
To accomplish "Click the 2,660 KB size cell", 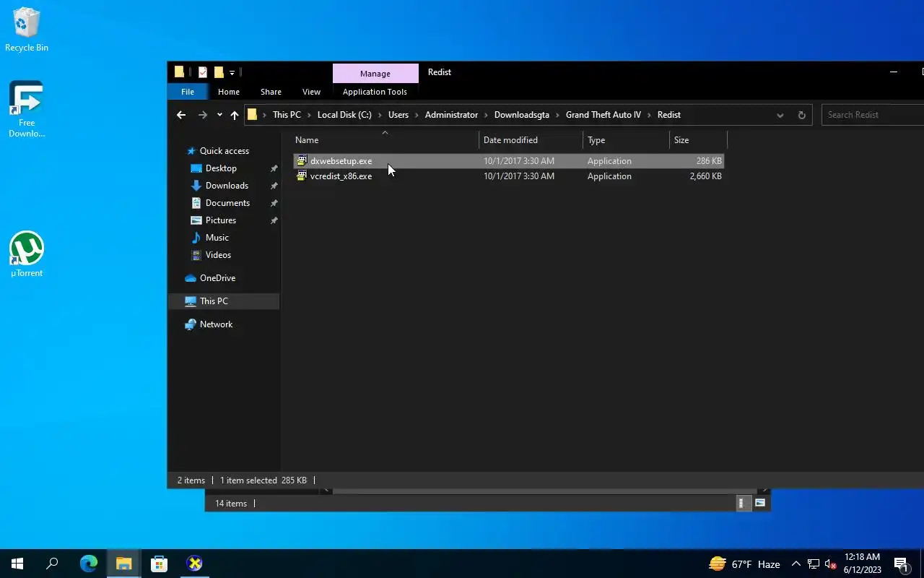I will coord(706,176).
